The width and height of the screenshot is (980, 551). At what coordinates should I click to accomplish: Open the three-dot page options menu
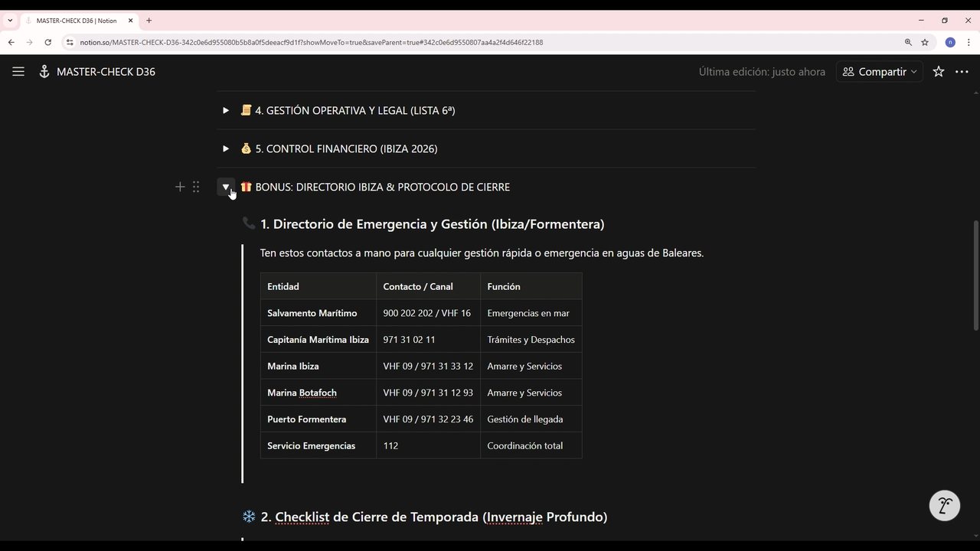pyautogui.click(x=962, y=71)
